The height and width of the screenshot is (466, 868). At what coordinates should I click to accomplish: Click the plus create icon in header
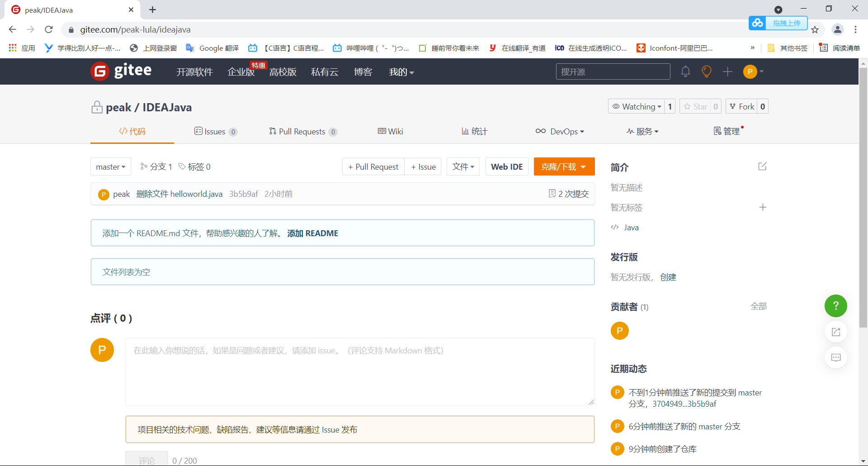coord(727,71)
